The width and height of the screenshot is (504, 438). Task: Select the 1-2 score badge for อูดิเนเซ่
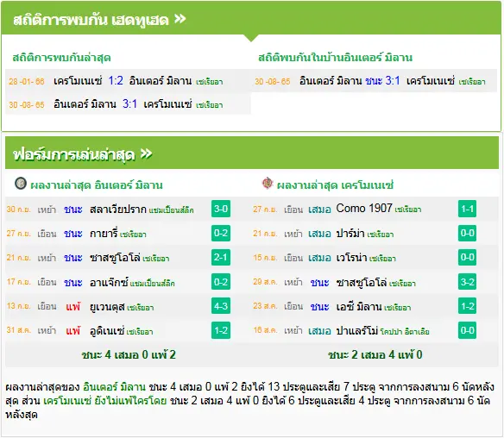221,330
